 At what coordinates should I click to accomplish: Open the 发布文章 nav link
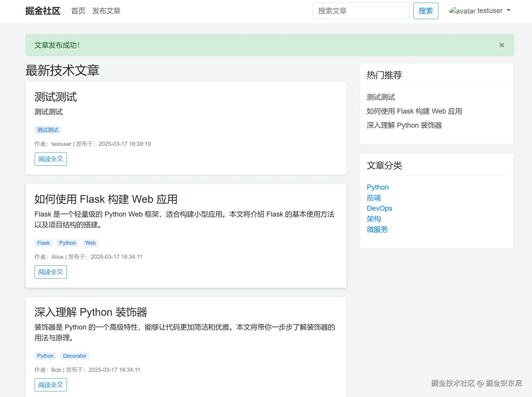106,11
